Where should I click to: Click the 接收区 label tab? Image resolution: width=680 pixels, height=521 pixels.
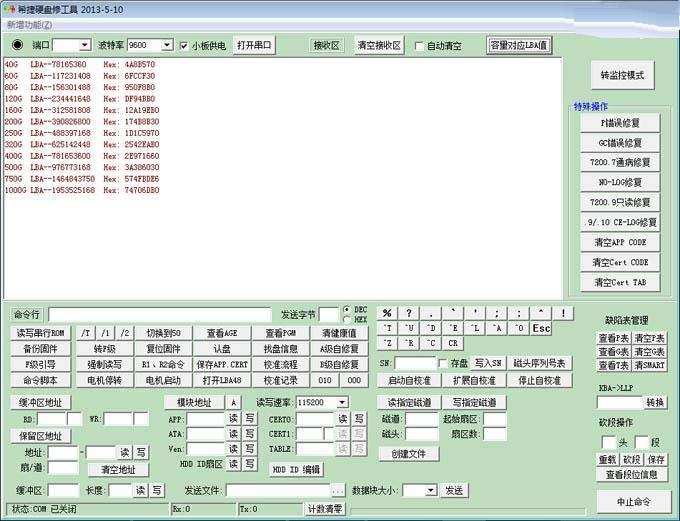327,45
